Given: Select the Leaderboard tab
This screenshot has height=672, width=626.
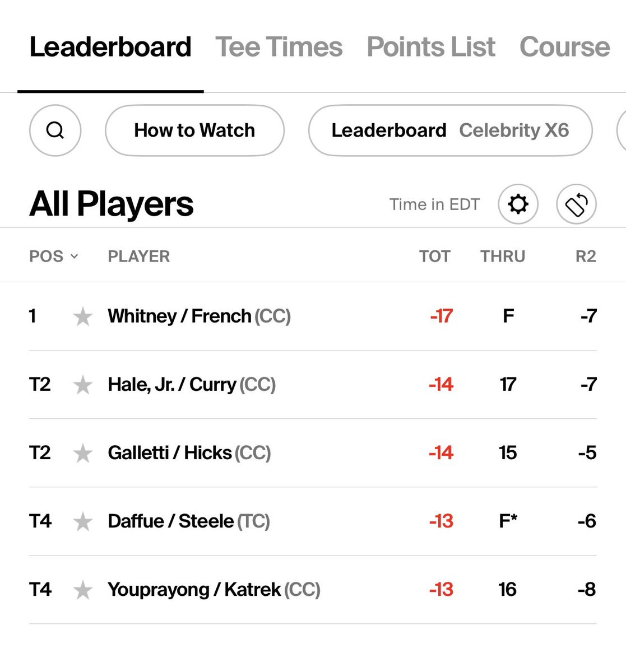Looking at the screenshot, I should click(110, 47).
